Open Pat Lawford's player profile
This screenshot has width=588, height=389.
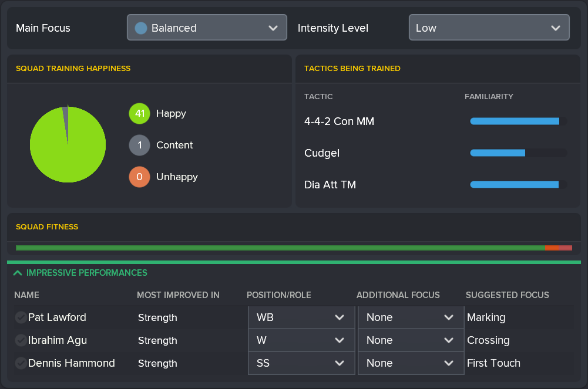coord(57,317)
